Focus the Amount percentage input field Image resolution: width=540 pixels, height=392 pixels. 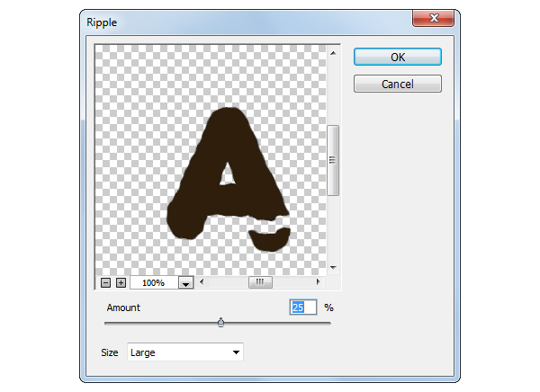[303, 307]
